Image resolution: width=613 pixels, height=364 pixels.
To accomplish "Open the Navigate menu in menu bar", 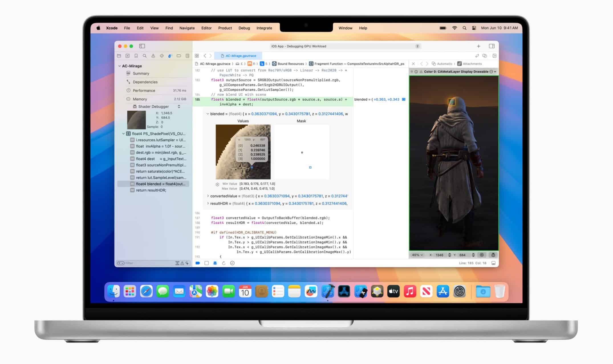I will [x=187, y=28].
